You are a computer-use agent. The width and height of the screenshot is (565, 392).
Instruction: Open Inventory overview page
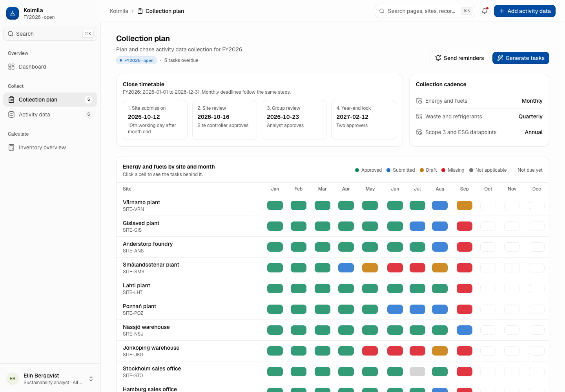pyautogui.click(x=50, y=147)
